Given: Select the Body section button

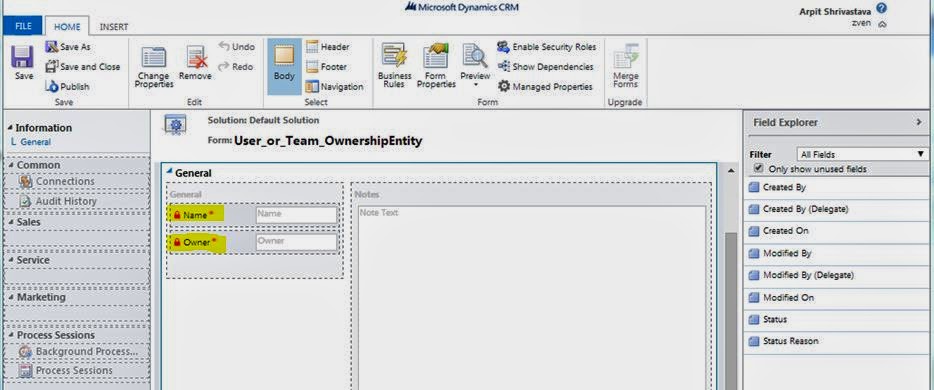Looking at the screenshot, I should point(284,67).
